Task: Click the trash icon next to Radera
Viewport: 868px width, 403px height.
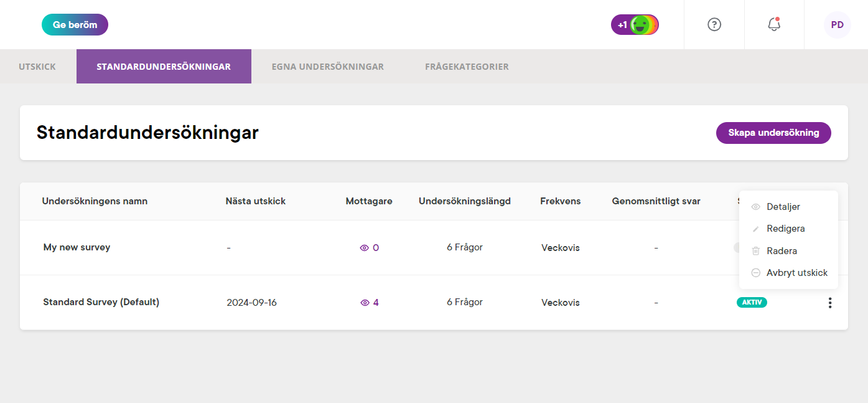Action: [x=756, y=251]
